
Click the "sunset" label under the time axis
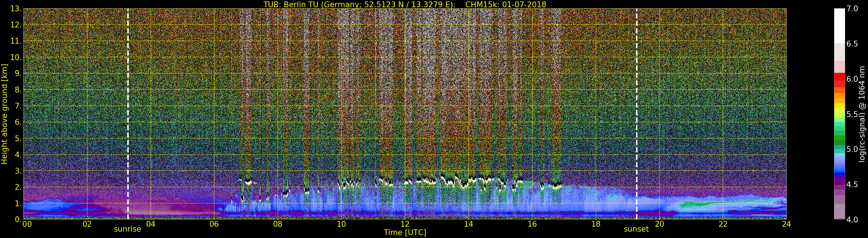pyautogui.click(x=636, y=229)
